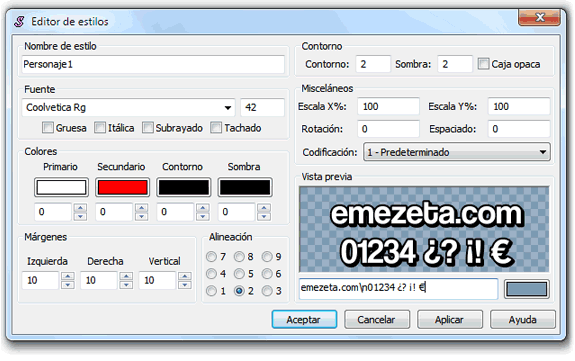
Task: Change the preview background color swatch
Action: click(x=527, y=289)
